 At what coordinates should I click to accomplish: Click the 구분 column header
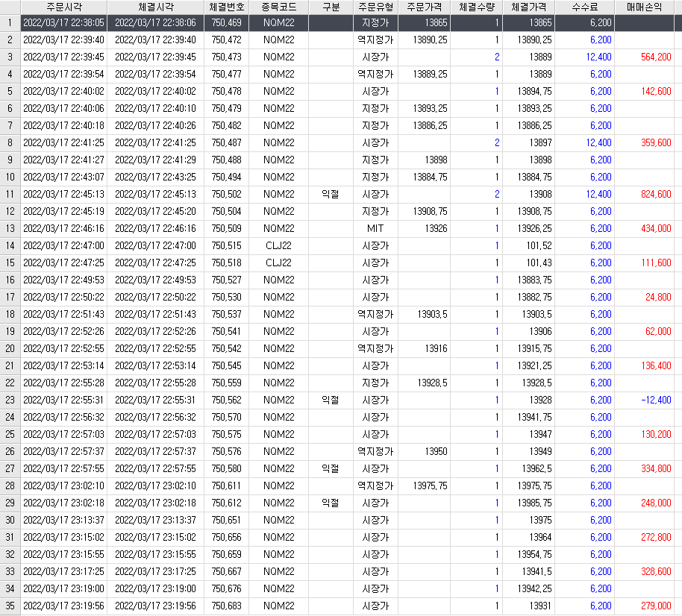(x=331, y=7)
